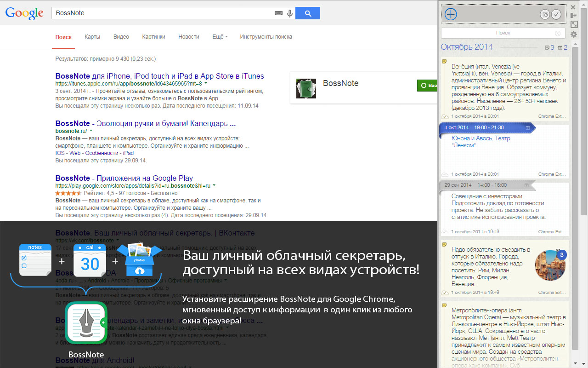Filter by events count icon showing 2

563,47
